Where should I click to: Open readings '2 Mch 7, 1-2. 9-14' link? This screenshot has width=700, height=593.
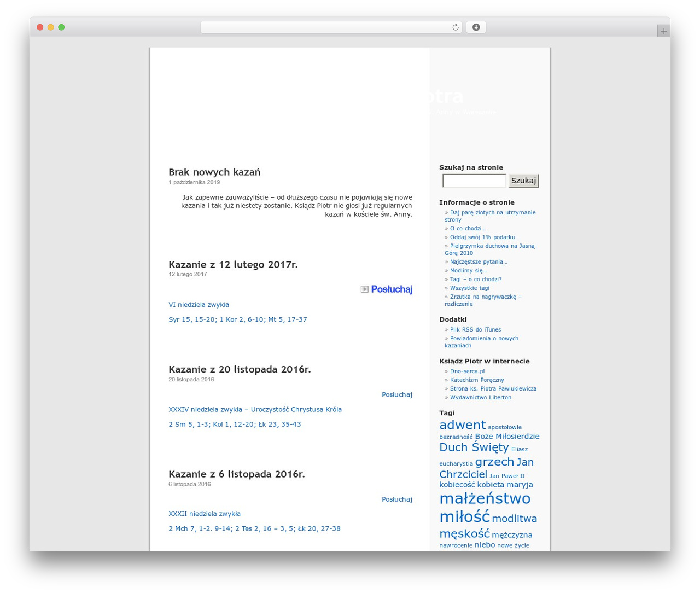coord(254,528)
